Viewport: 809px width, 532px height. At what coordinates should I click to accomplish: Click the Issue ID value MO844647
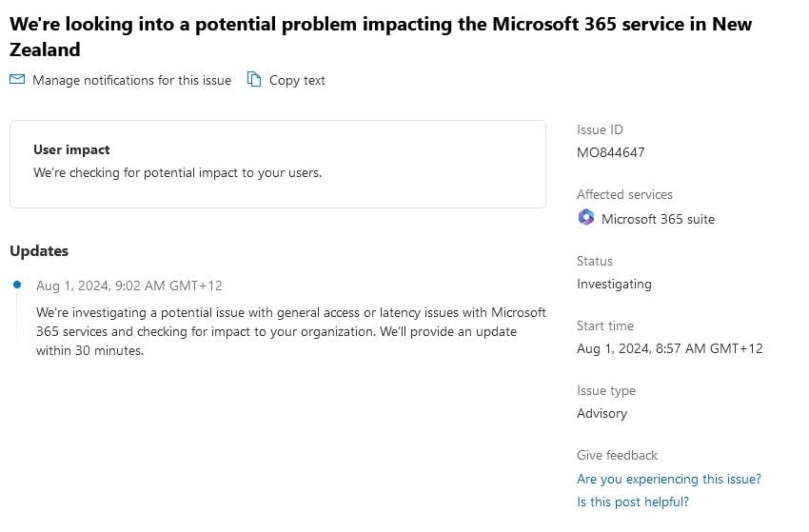[610, 152]
